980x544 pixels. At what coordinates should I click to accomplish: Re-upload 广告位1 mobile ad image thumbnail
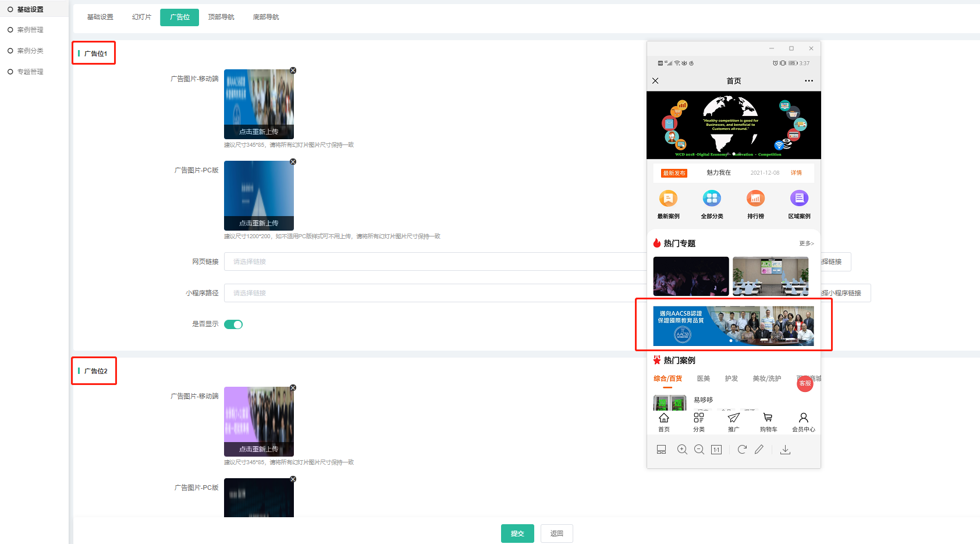point(259,104)
